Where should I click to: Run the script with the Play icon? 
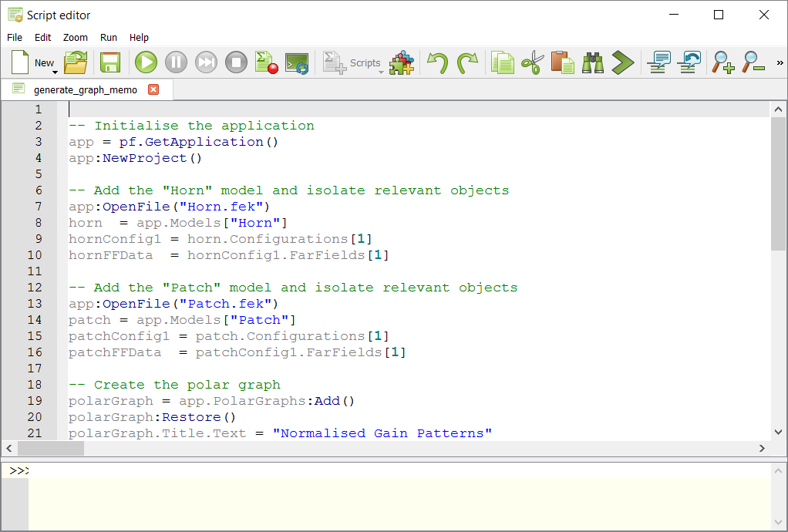[146, 62]
